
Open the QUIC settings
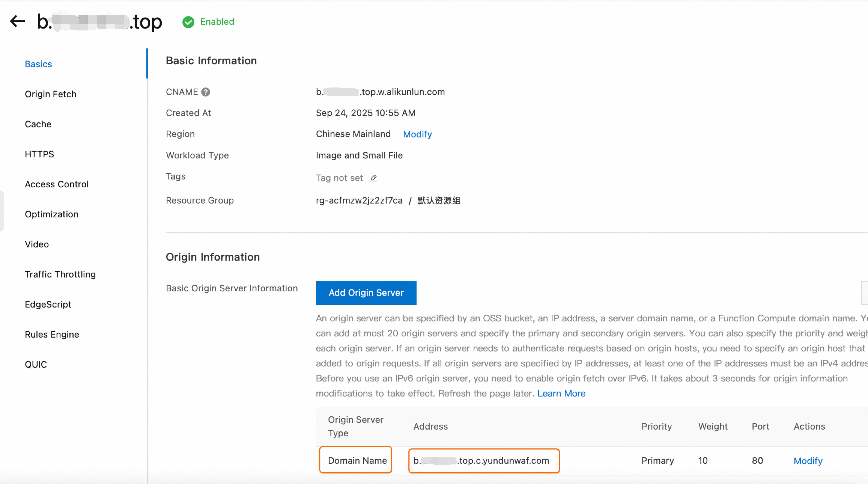pyautogui.click(x=36, y=364)
